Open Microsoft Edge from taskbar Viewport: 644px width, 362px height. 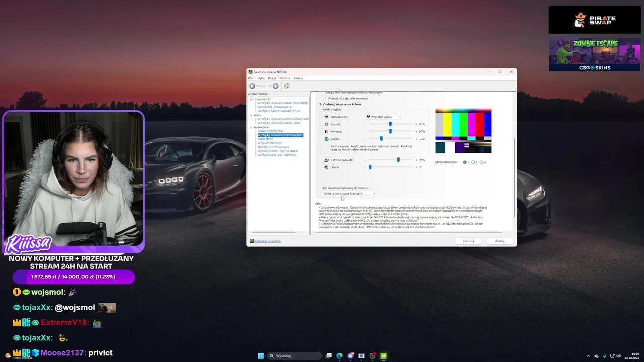(339, 356)
